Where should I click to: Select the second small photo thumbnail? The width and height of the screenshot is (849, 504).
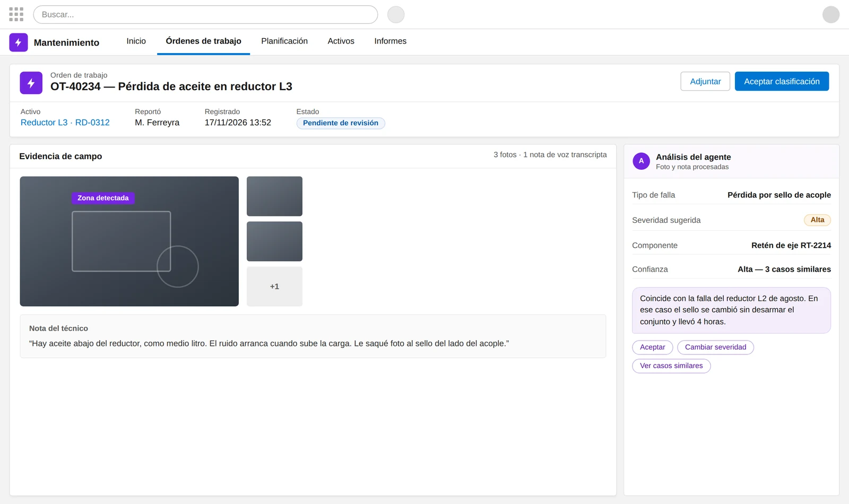pyautogui.click(x=274, y=241)
